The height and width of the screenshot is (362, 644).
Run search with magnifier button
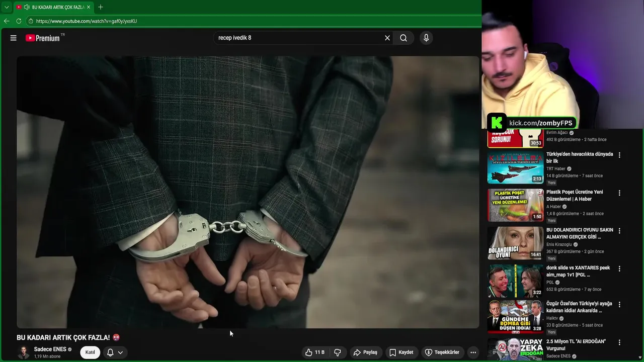404,38
